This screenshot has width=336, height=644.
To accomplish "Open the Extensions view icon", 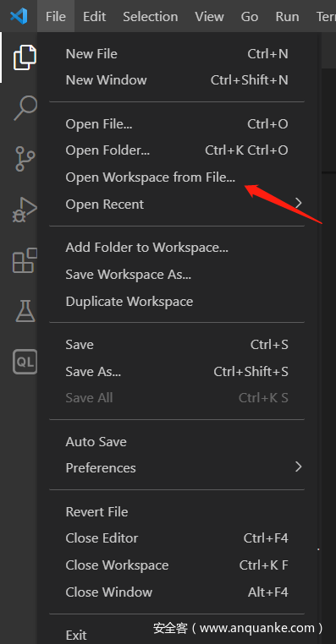I will [25, 260].
